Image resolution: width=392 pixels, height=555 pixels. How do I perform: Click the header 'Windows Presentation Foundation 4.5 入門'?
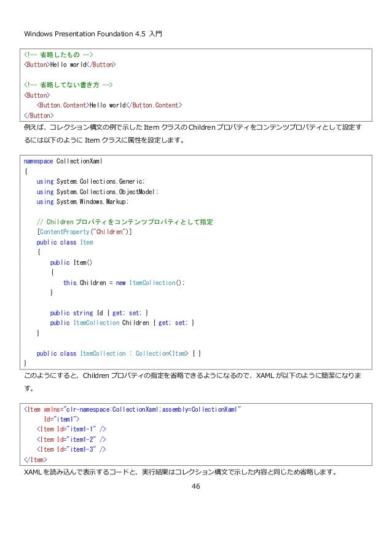click(93, 34)
